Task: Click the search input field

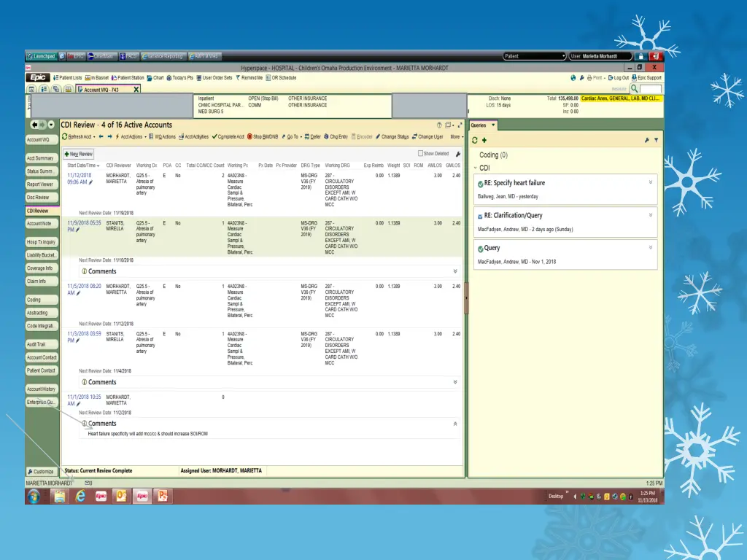Action: click(x=651, y=89)
